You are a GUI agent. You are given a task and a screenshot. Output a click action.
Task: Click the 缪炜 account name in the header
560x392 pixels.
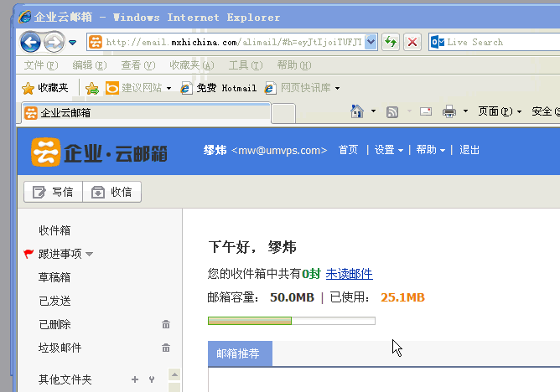click(215, 150)
